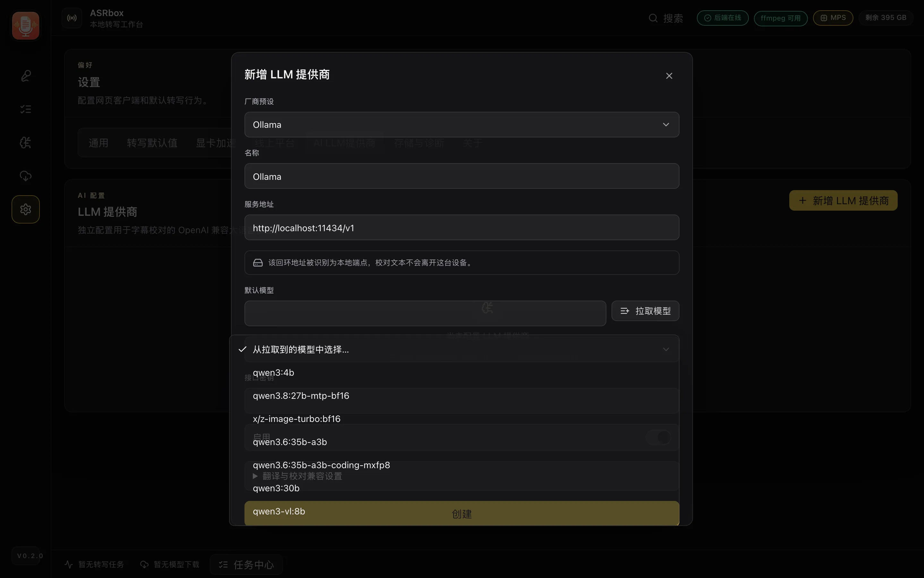The image size is (924, 578).
Task: Click the ffmpeg 可用 status badge
Action: 781,18
